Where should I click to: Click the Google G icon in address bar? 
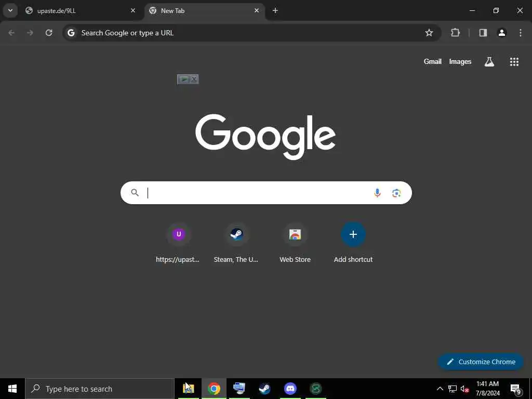pyautogui.click(x=71, y=33)
